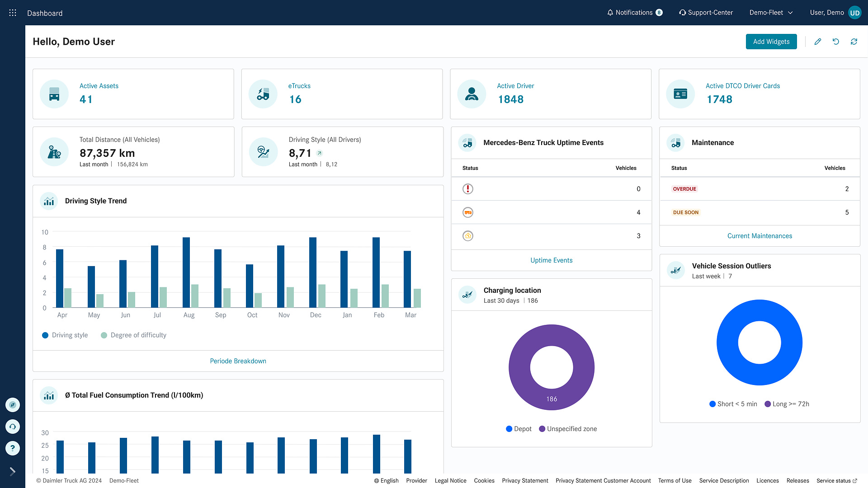Image resolution: width=868 pixels, height=488 pixels.
Task: Click the driving style trend arrow indicator
Action: (320, 153)
